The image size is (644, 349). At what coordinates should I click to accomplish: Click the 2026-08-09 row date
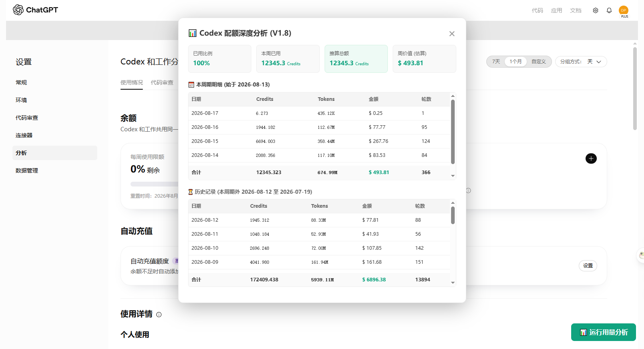(205, 262)
